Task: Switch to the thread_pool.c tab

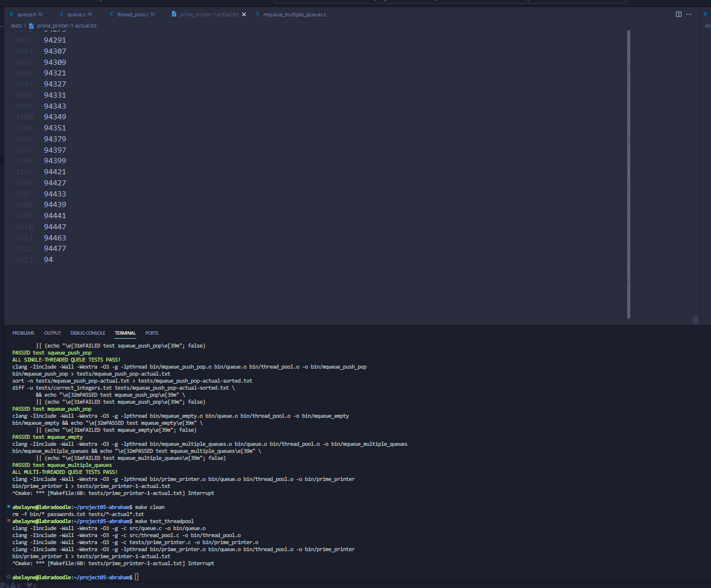Action: (x=133, y=14)
